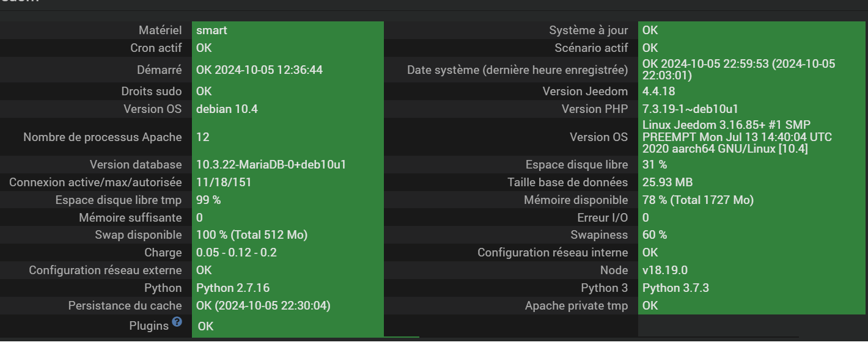868x345 pixels.
Task: Select the Version PHP value cell
Action: pyautogui.click(x=752, y=109)
